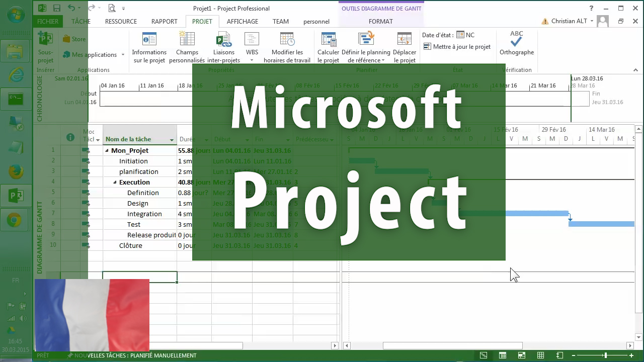Open the Nom de la tâche filter dropdown
The height and width of the screenshot is (362, 644).
click(172, 140)
